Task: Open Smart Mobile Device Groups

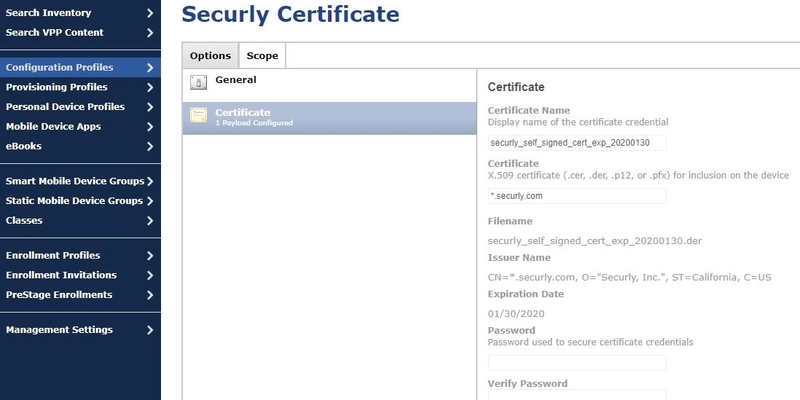Action: (x=80, y=181)
